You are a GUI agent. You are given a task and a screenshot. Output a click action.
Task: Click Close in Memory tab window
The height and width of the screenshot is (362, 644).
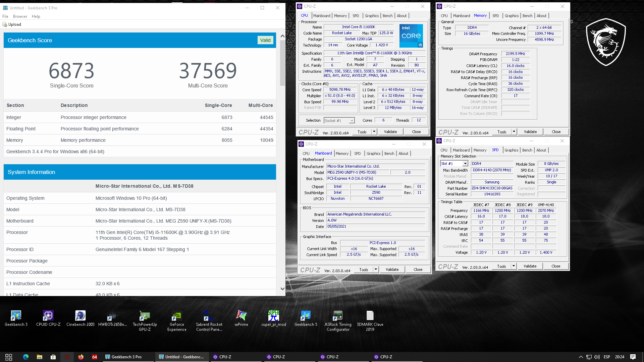tap(556, 132)
